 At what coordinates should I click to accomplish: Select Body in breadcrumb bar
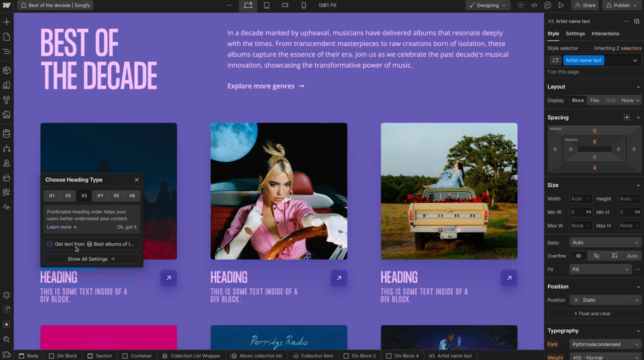click(x=29, y=356)
